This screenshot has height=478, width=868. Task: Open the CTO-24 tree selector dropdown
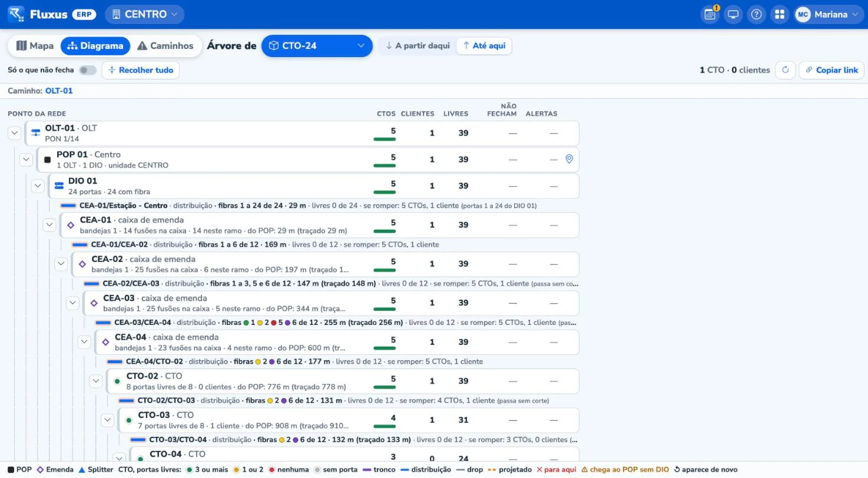pos(317,46)
